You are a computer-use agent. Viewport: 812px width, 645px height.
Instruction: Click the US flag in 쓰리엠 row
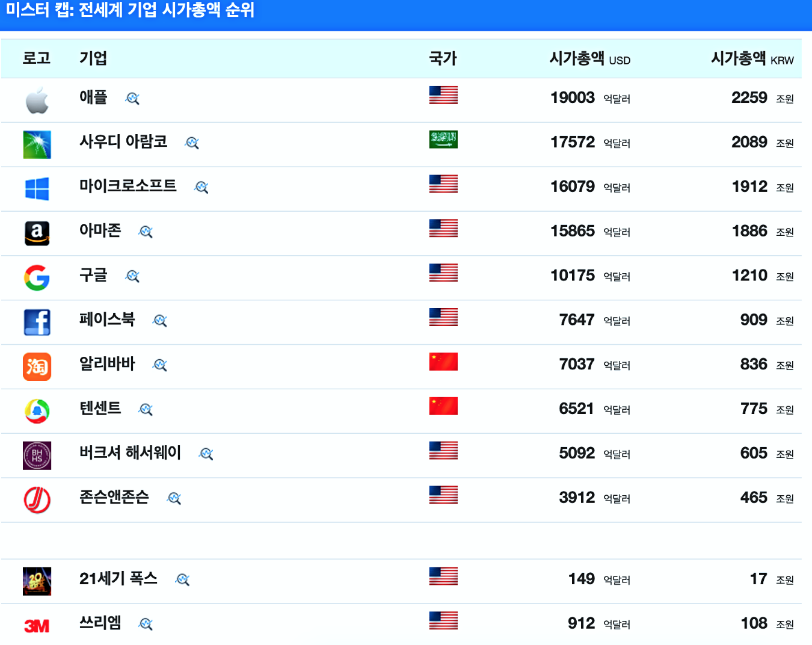pos(443,620)
